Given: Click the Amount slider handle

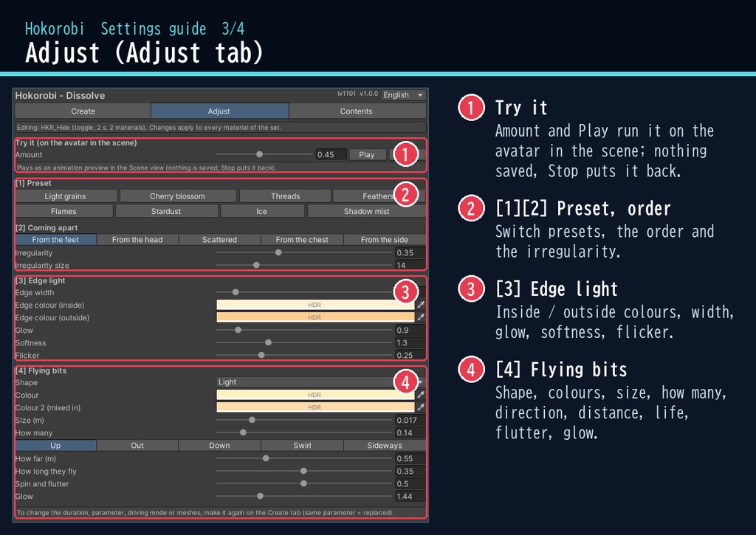Looking at the screenshot, I should [259, 154].
